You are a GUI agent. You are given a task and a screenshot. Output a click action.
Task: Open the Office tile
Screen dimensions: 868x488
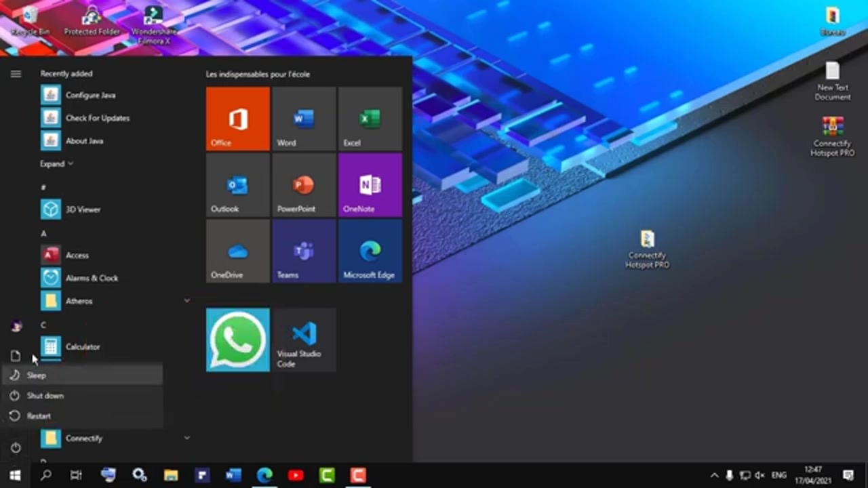237,119
